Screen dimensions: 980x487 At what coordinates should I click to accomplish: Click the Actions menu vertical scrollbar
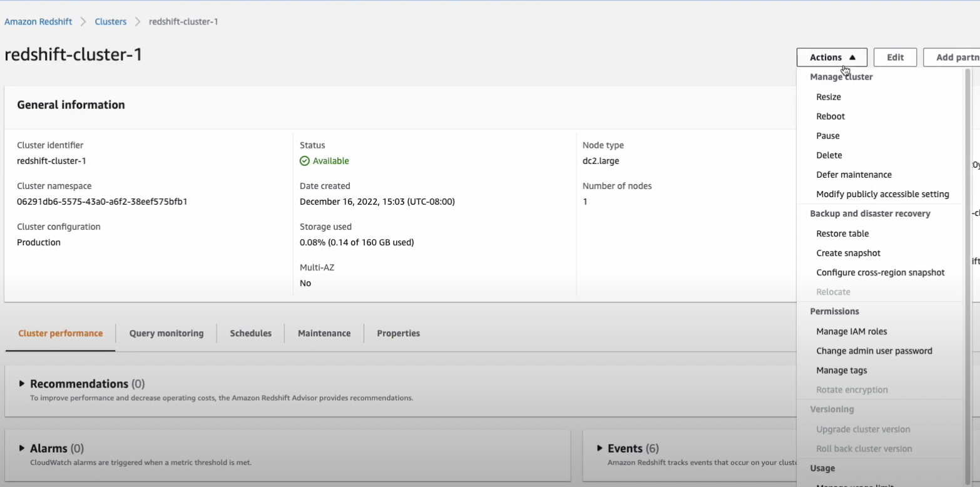[x=968, y=250]
